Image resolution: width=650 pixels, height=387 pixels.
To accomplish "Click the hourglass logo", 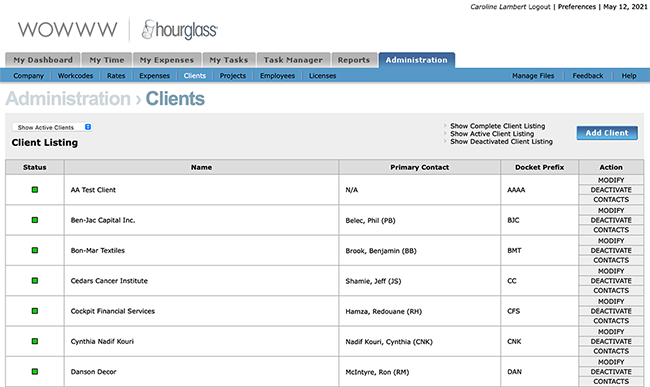I will (179, 30).
